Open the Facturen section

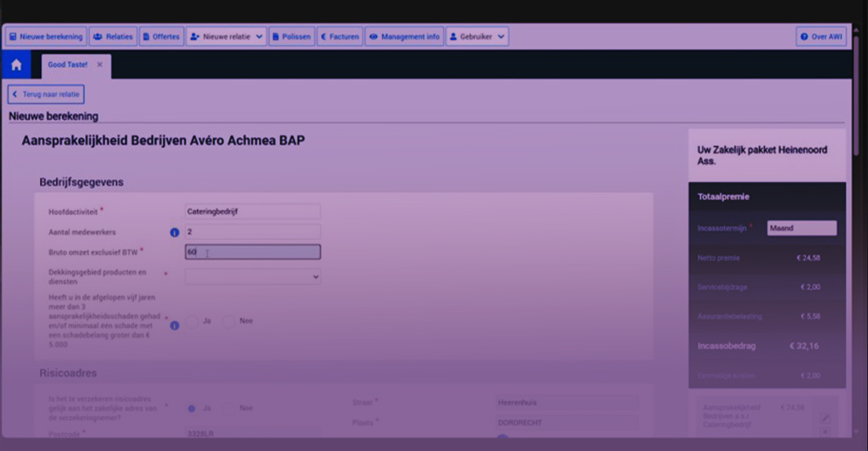339,37
